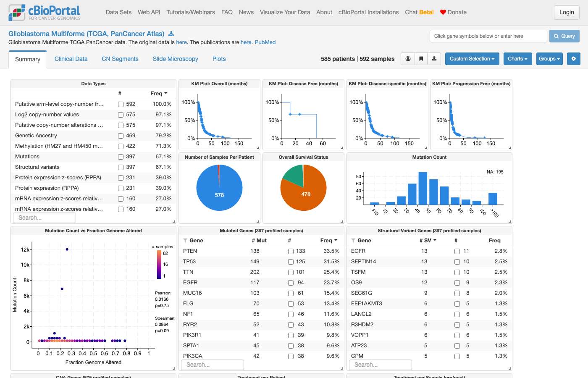Viewport: 588px width, 378px height.
Task: Click the filter icon in Structural Variant Genes header
Action: point(353,241)
